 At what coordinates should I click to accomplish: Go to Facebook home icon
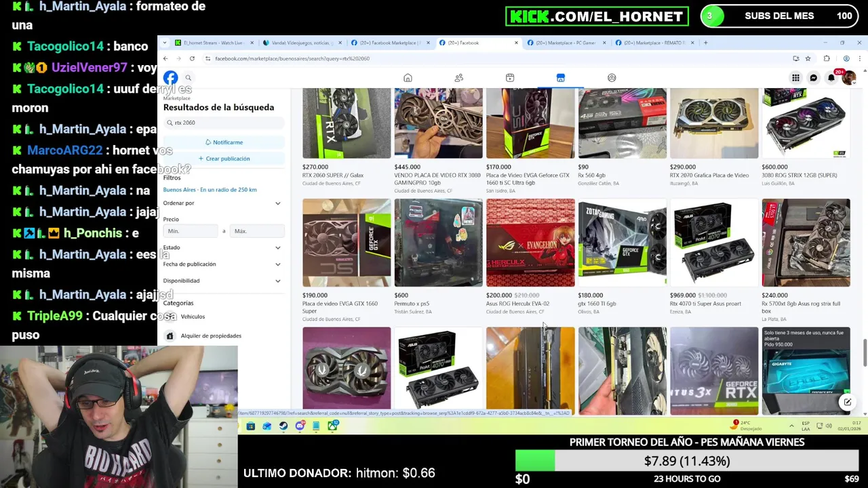click(x=408, y=78)
